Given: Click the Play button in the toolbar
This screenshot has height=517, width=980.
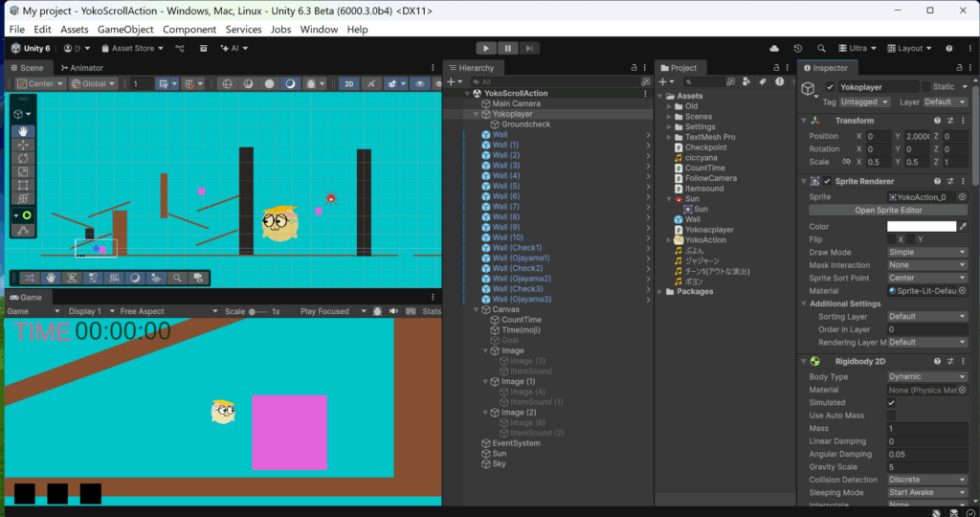Looking at the screenshot, I should 486,48.
